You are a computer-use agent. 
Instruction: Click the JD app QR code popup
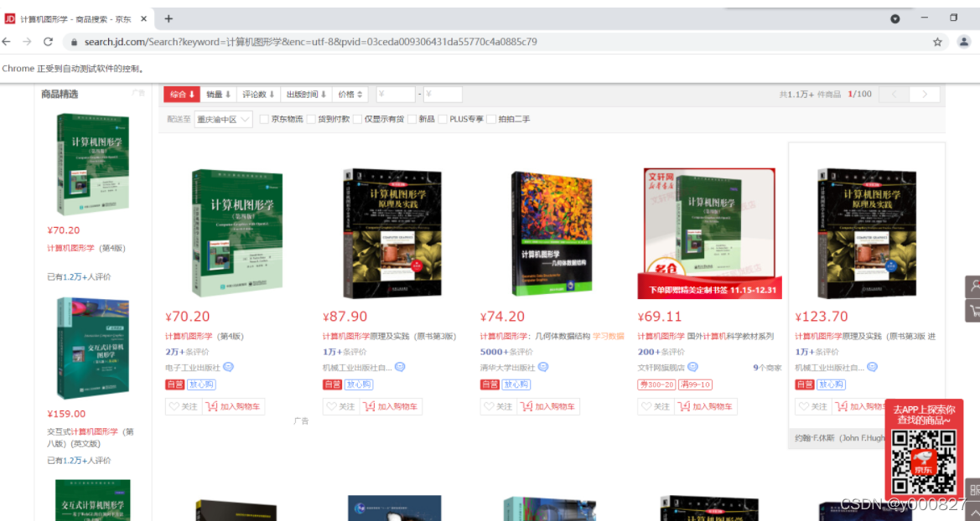pos(924,449)
